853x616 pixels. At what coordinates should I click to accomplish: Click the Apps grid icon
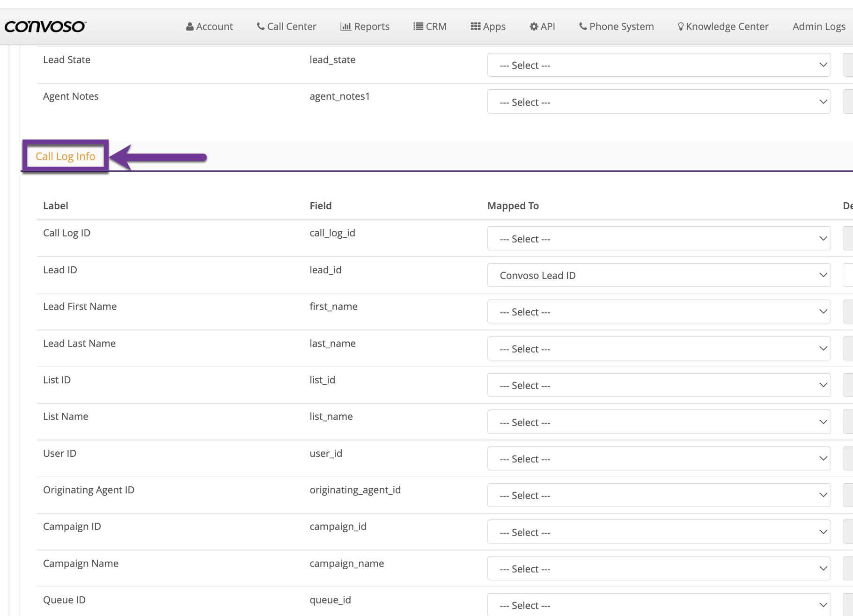475,27
